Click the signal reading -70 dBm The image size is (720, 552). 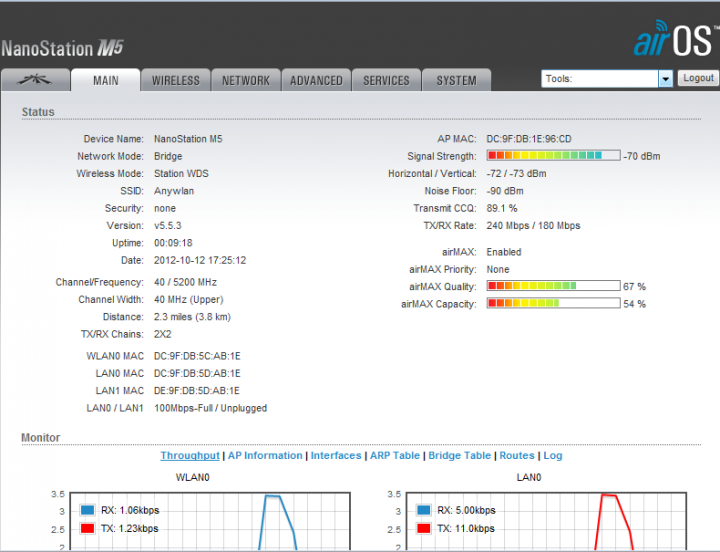[642, 156]
